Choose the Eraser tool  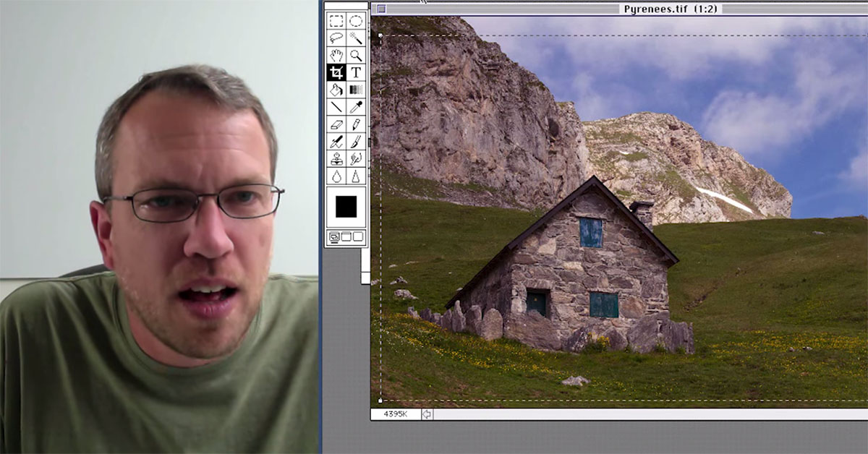click(x=336, y=124)
